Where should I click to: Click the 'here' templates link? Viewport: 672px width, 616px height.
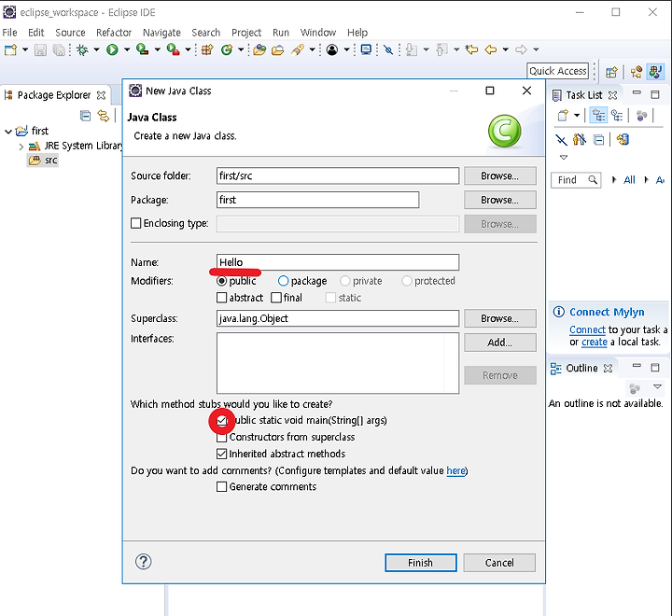pyautogui.click(x=455, y=470)
